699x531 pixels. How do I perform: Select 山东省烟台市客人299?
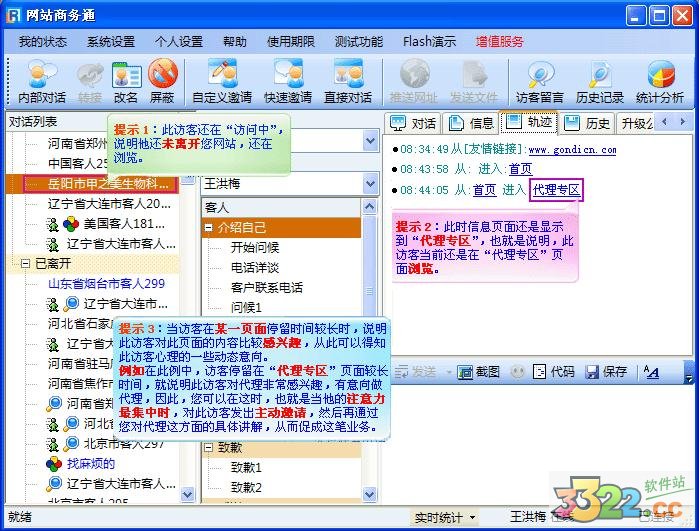[x=106, y=284]
